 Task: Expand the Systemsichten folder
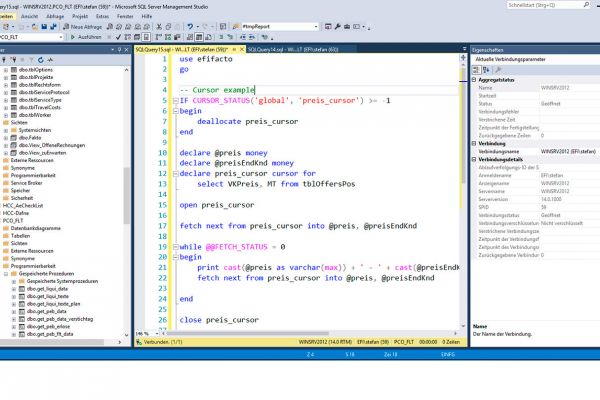6,130
